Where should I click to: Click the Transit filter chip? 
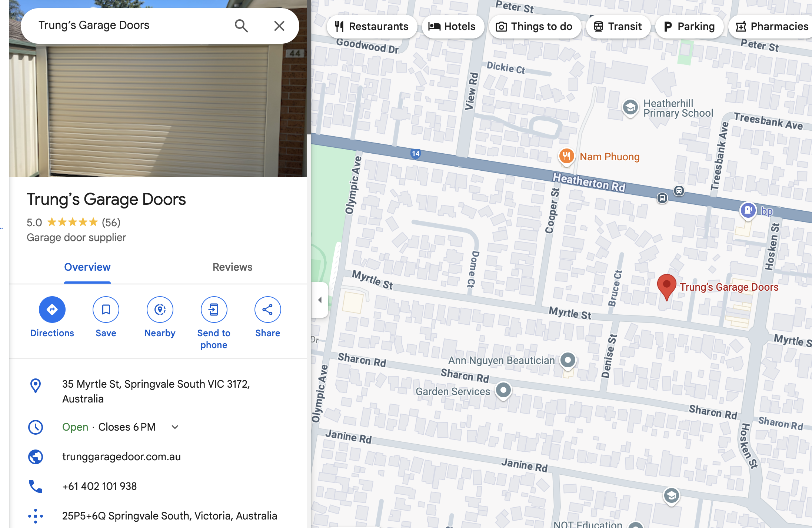point(618,26)
